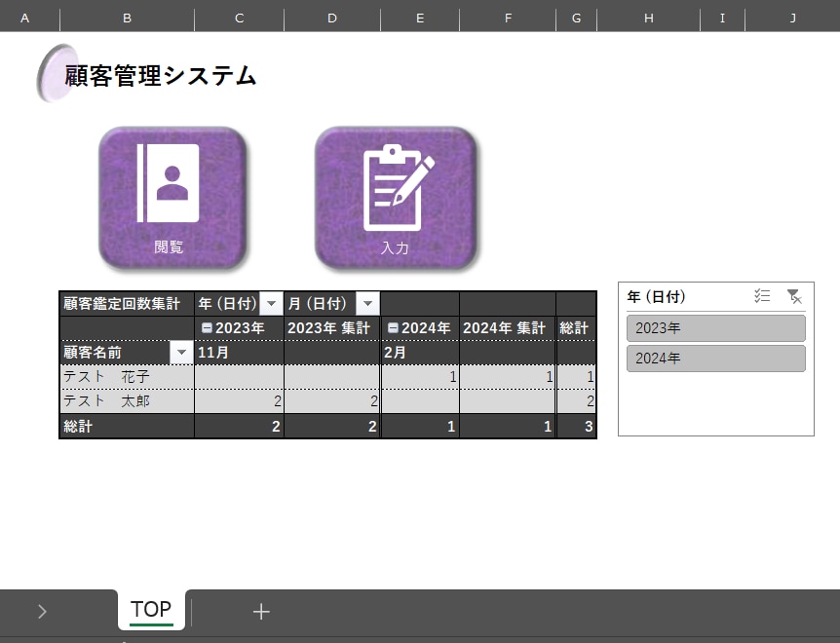Open the 年(日付) pivot filter dropdown
This screenshot has width=840, height=643.
(271, 304)
